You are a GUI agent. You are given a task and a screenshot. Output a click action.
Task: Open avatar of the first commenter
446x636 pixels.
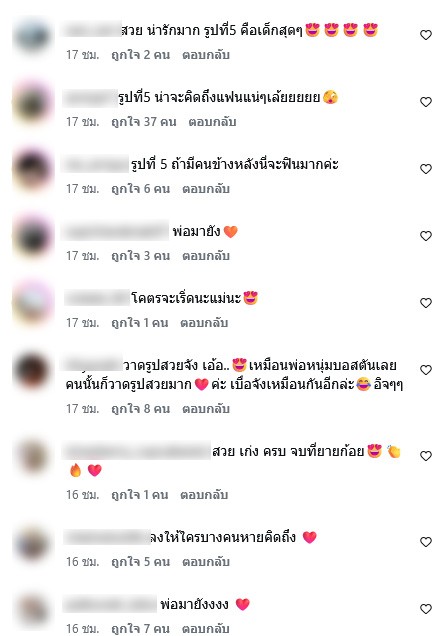pos(32,36)
